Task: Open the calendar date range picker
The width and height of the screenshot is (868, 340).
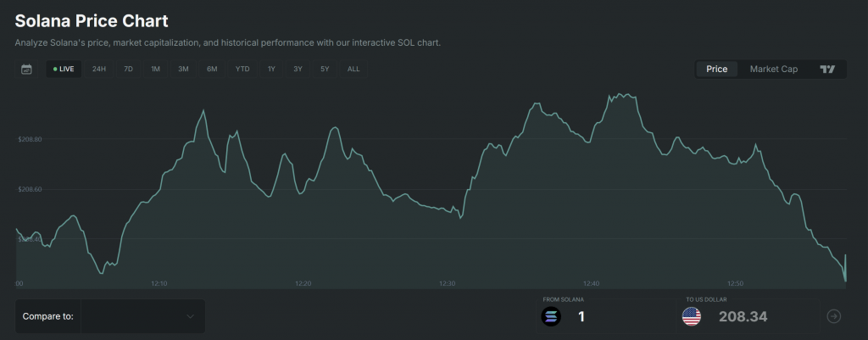Action: [x=26, y=69]
